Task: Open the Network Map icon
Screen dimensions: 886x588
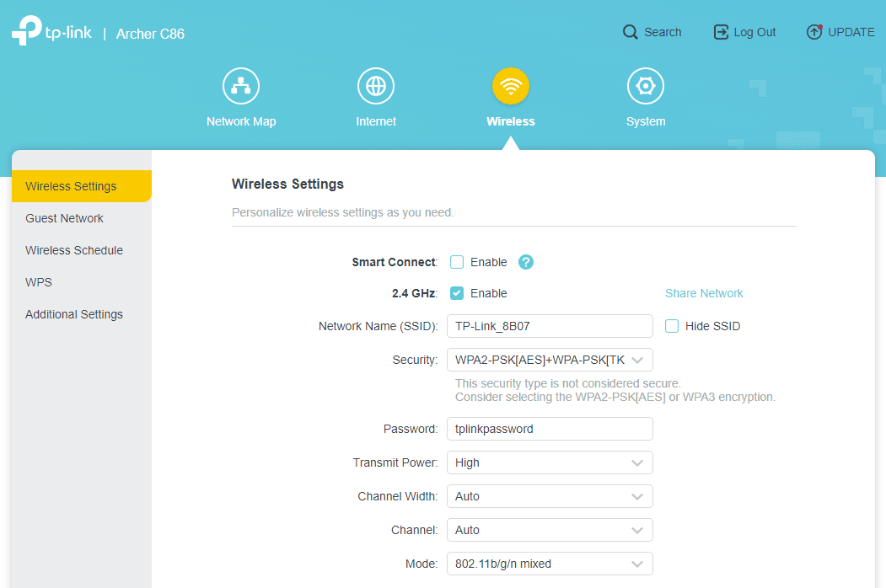Action: [x=241, y=87]
